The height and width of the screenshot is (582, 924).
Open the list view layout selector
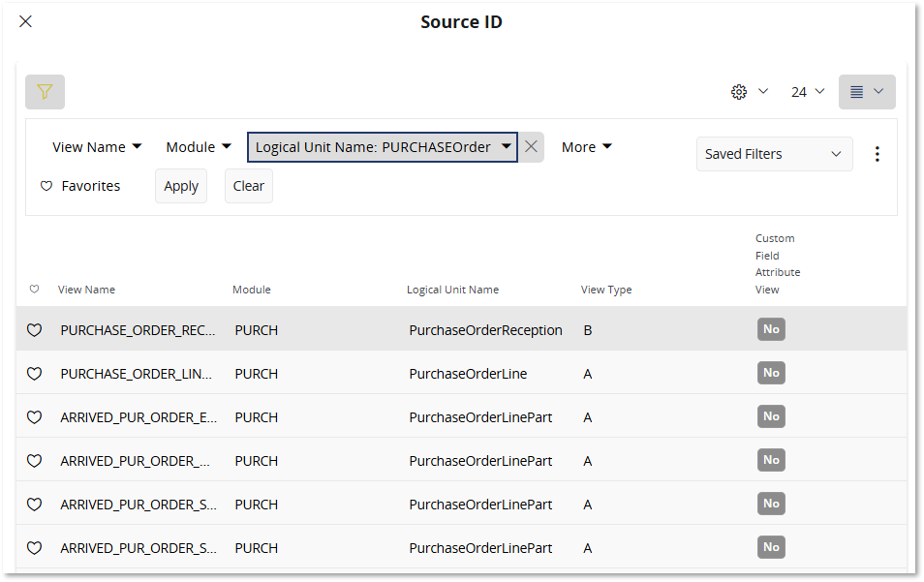pyautogui.click(x=867, y=92)
